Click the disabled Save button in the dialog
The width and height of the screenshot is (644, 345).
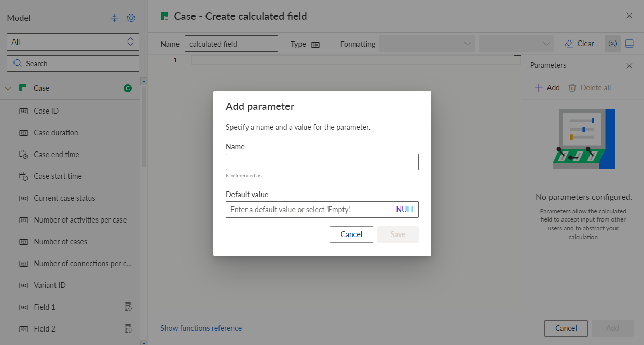[x=398, y=234]
